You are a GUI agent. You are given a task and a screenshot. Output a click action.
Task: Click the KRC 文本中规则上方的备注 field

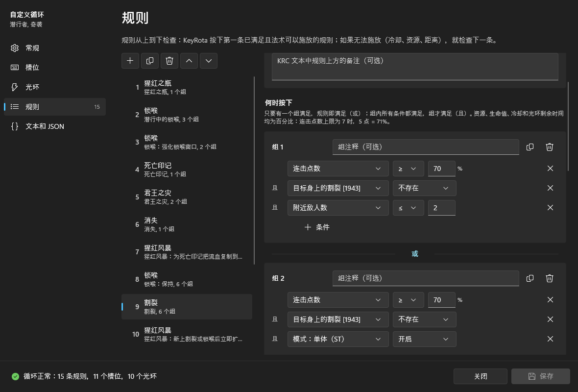415,67
